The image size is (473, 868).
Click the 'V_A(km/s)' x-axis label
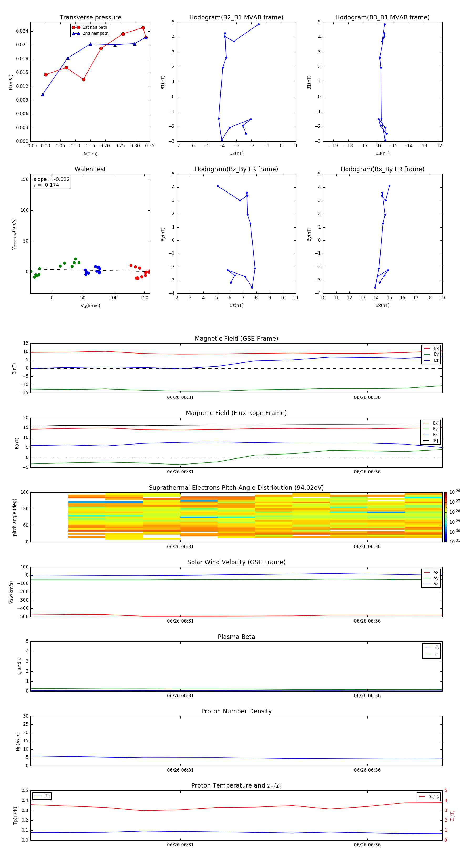pyautogui.click(x=90, y=306)
